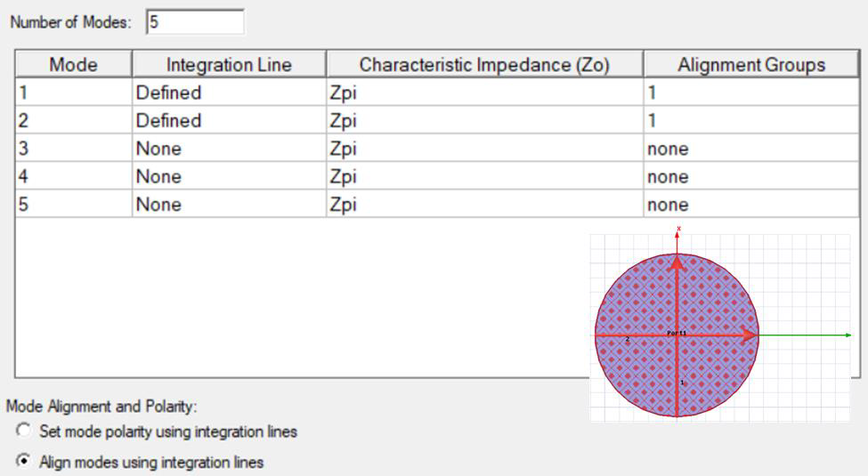Click Alignment Groups cell for mode 1

[750, 93]
